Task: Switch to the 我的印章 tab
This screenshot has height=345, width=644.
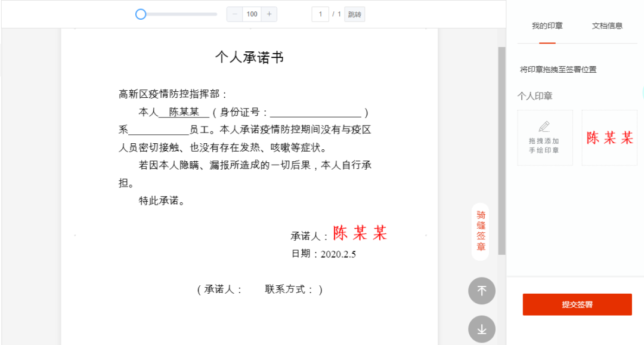Action: pyautogui.click(x=547, y=26)
